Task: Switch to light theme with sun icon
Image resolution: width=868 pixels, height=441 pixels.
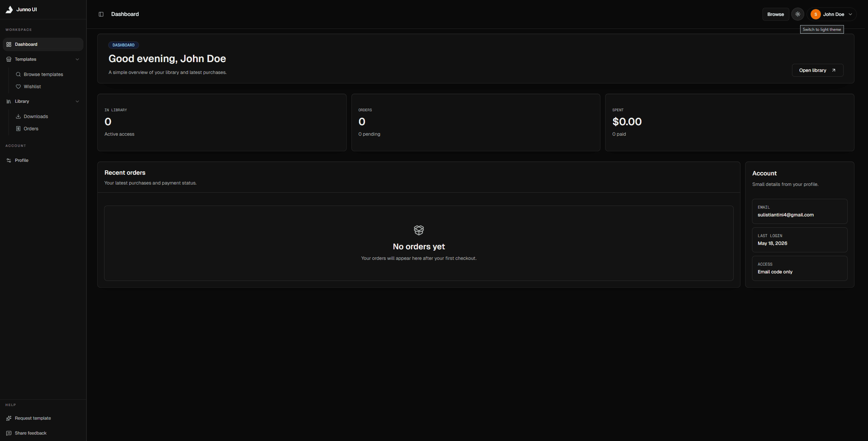Action: pos(797,14)
